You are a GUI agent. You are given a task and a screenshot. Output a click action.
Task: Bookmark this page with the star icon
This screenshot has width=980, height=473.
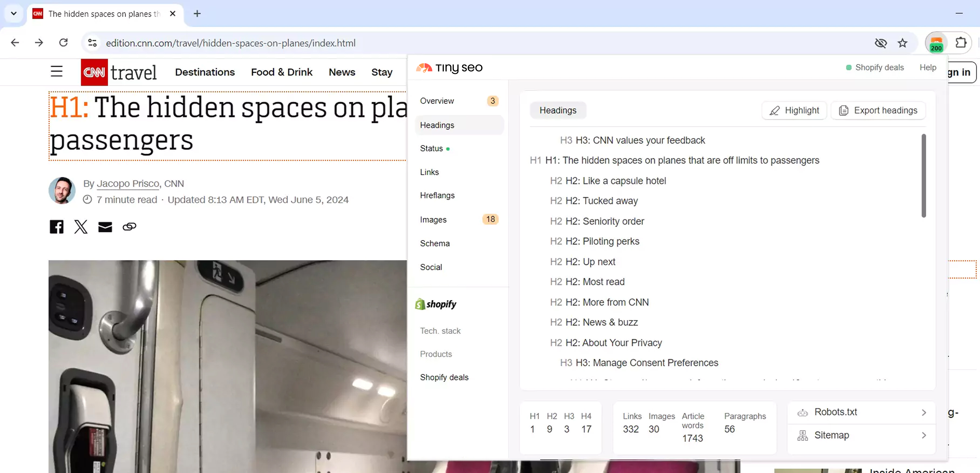coord(902,43)
